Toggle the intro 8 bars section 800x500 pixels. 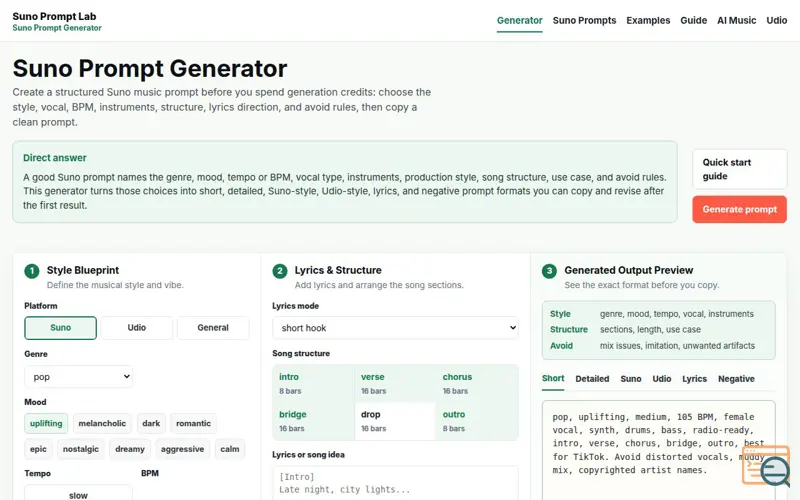[313, 383]
